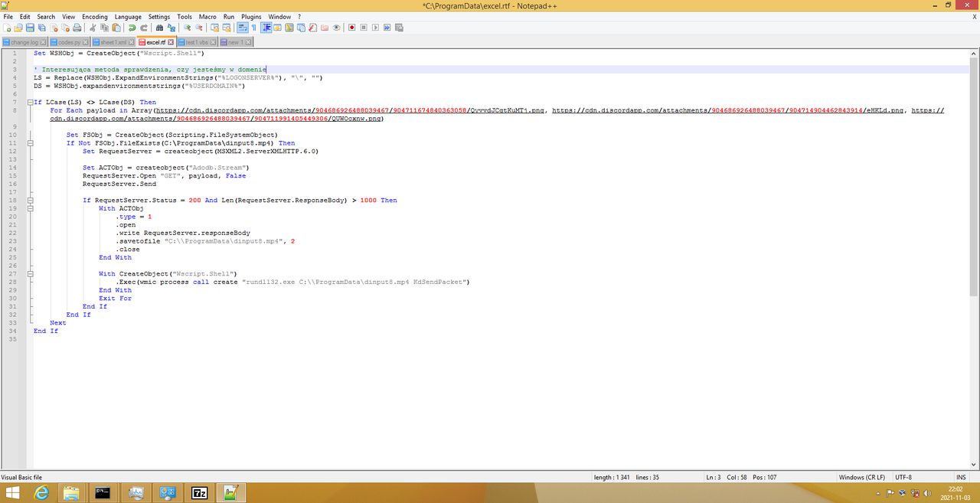Click the Redo arrow icon

click(145, 28)
